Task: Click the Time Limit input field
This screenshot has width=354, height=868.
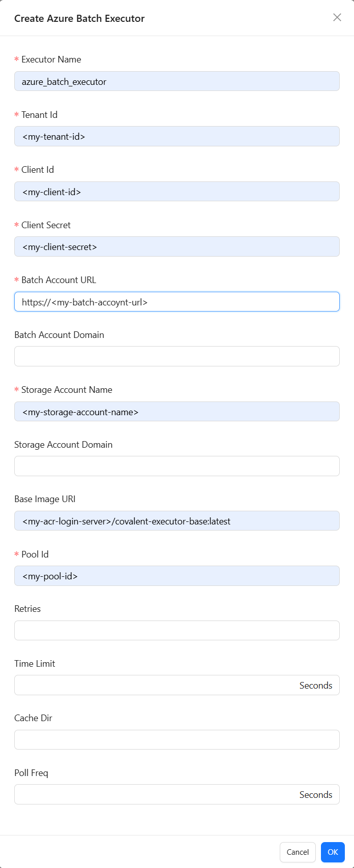Action: [x=153, y=685]
